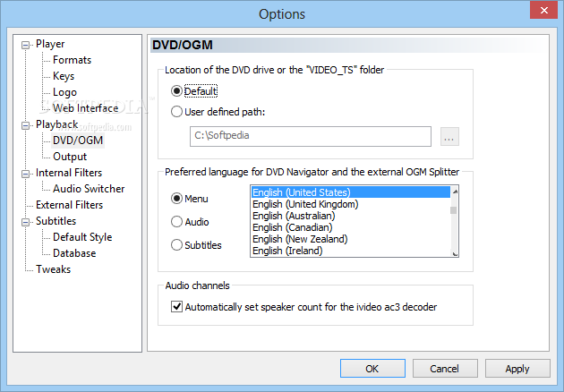Select English (Australian) in language list
Image resolution: width=564 pixels, height=392 pixels.
pyautogui.click(x=351, y=216)
